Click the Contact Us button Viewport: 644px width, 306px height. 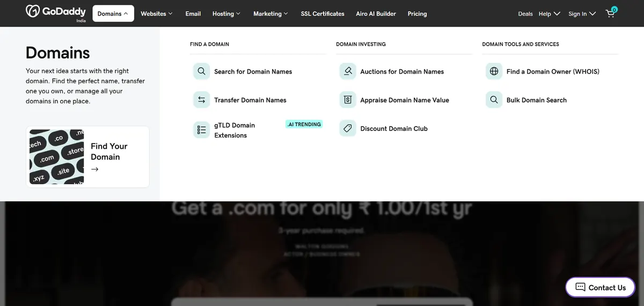click(x=601, y=287)
